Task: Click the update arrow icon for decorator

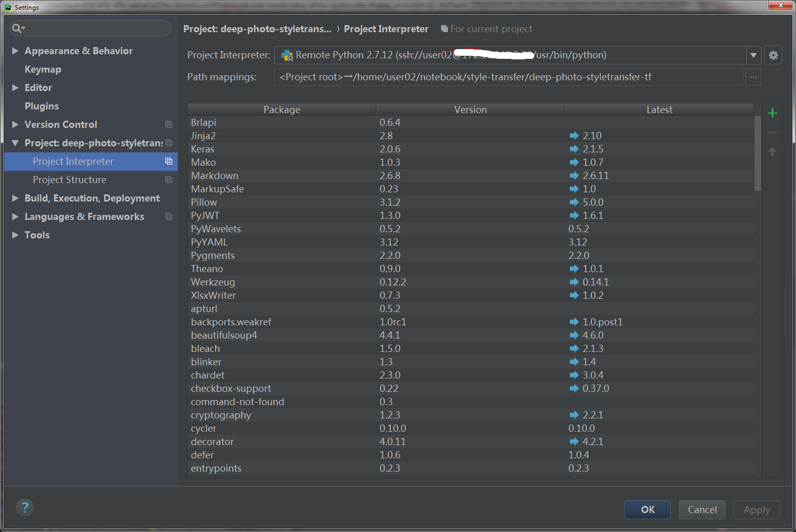Action: click(574, 441)
